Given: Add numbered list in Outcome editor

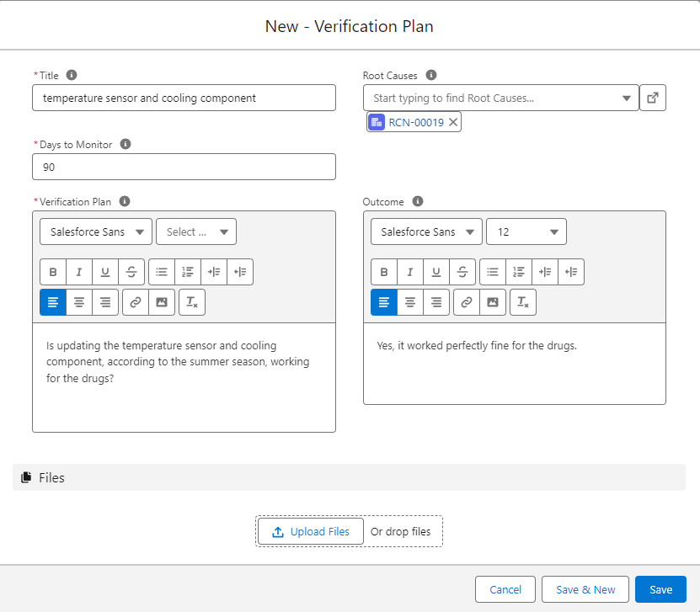Looking at the screenshot, I should pos(519,272).
